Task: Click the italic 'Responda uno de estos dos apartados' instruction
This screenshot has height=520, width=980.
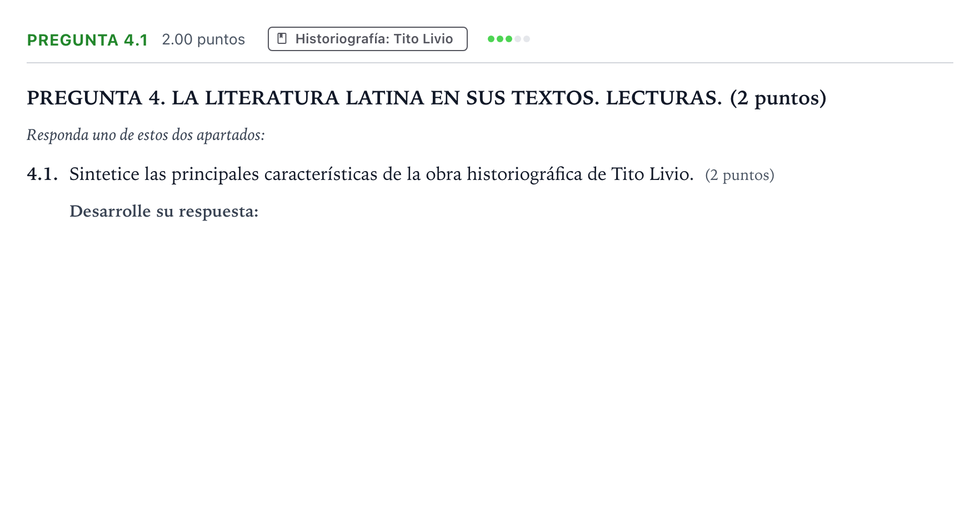Action: [146, 135]
